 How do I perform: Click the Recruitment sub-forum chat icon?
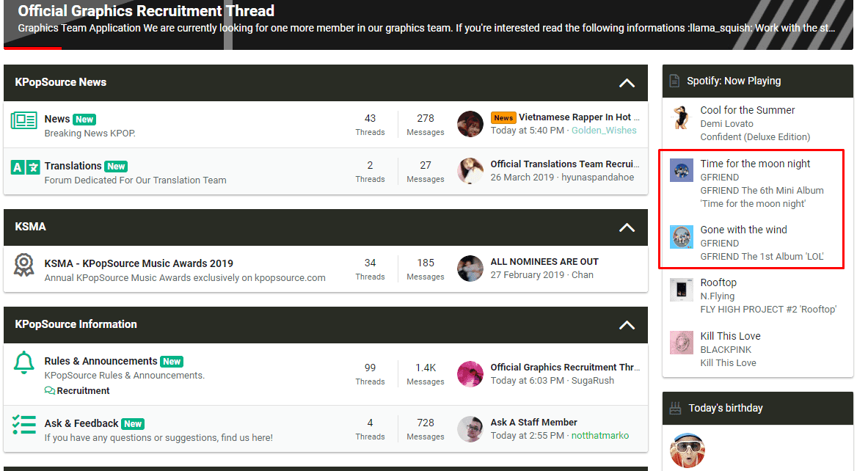[x=49, y=391]
